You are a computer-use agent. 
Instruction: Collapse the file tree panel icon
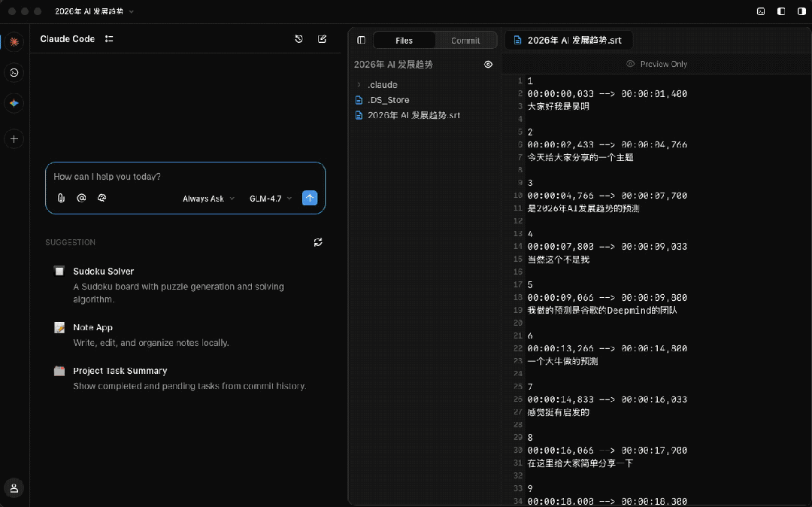coord(362,40)
